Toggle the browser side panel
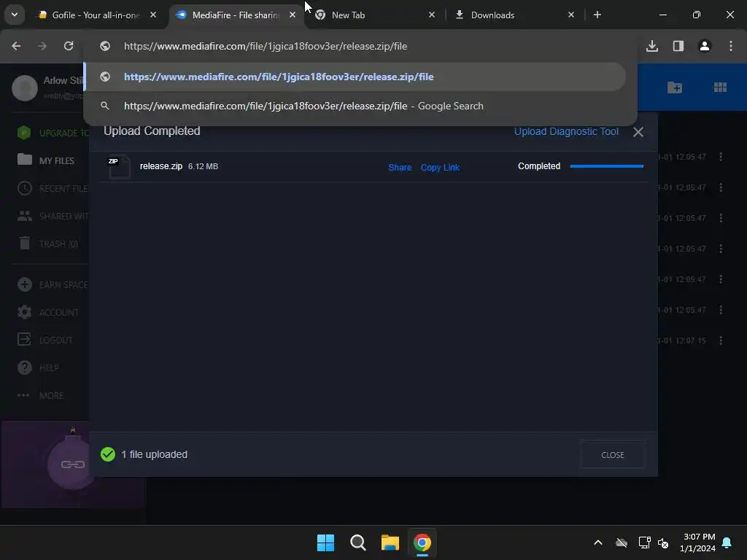Viewport: 747px width, 560px height. 678,46
